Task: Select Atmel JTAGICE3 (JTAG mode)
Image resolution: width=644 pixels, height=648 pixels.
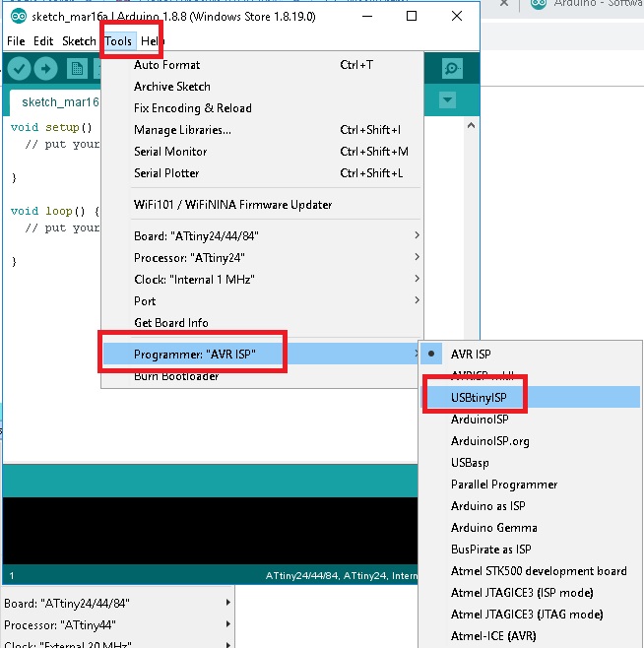Action: pyautogui.click(x=530, y=615)
